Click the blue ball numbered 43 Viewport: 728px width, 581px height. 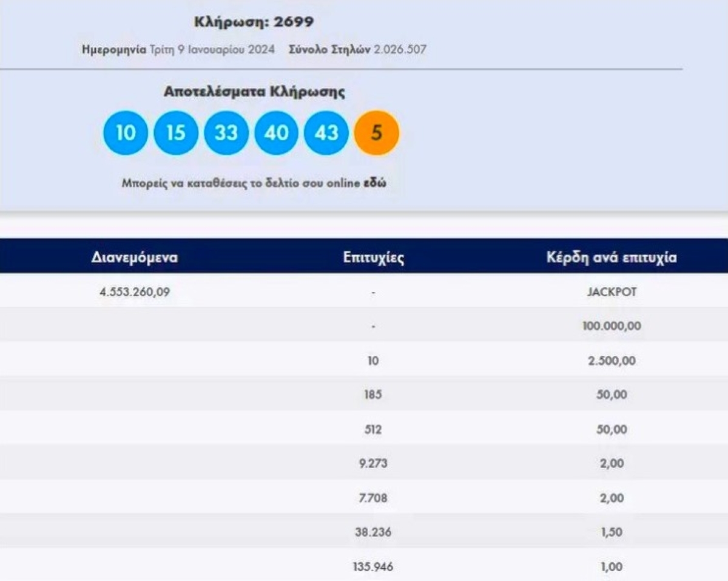tap(326, 132)
